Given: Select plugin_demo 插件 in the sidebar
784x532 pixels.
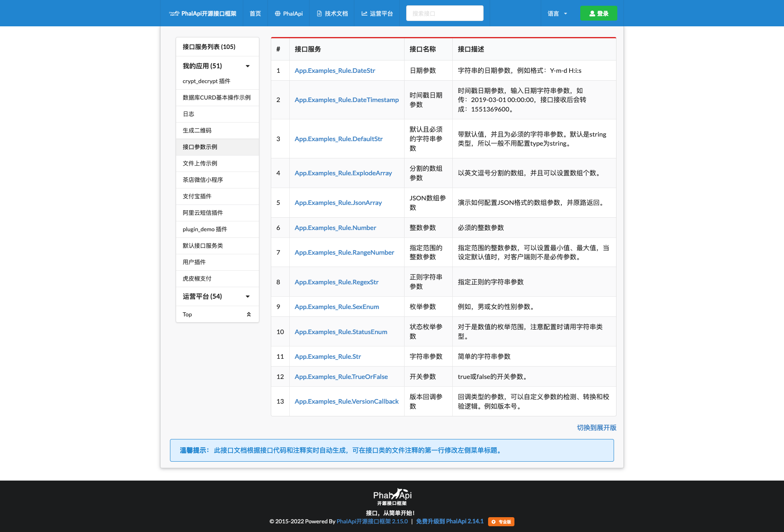Looking at the screenshot, I should point(217,229).
